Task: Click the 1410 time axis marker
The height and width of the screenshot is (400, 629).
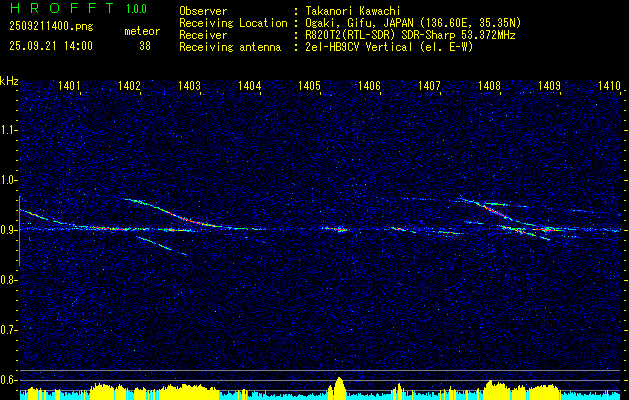Action: pos(609,85)
